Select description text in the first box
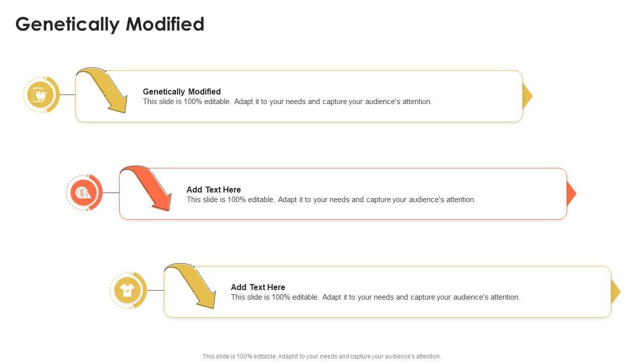Viewport: 644px width, 362px height. click(287, 102)
